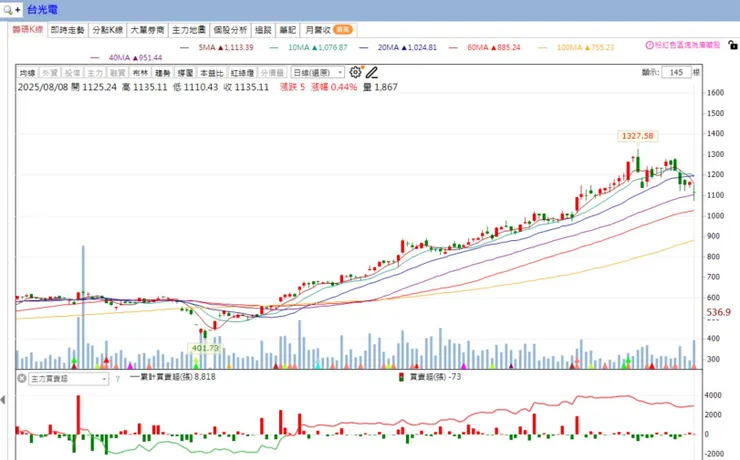Select the pencil drawing tool icon
This screenshot has width=740, height=460.
click(371, 73)
